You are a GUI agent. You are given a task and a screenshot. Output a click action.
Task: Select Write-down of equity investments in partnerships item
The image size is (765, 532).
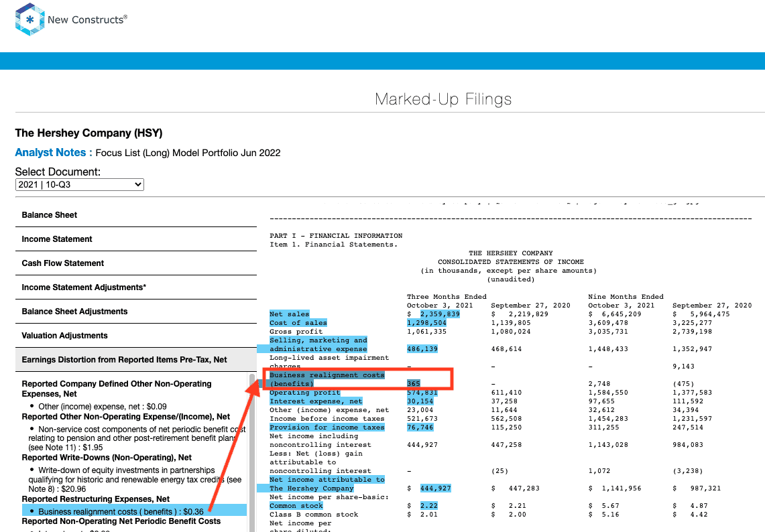pyautogui.click(x=135, y=479)
